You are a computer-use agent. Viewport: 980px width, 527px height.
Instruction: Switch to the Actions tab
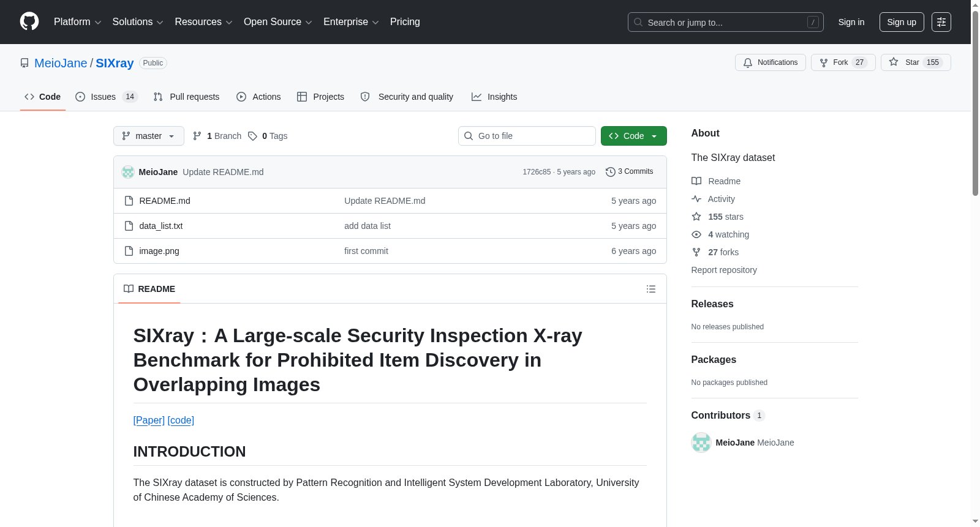click(258, 97)
